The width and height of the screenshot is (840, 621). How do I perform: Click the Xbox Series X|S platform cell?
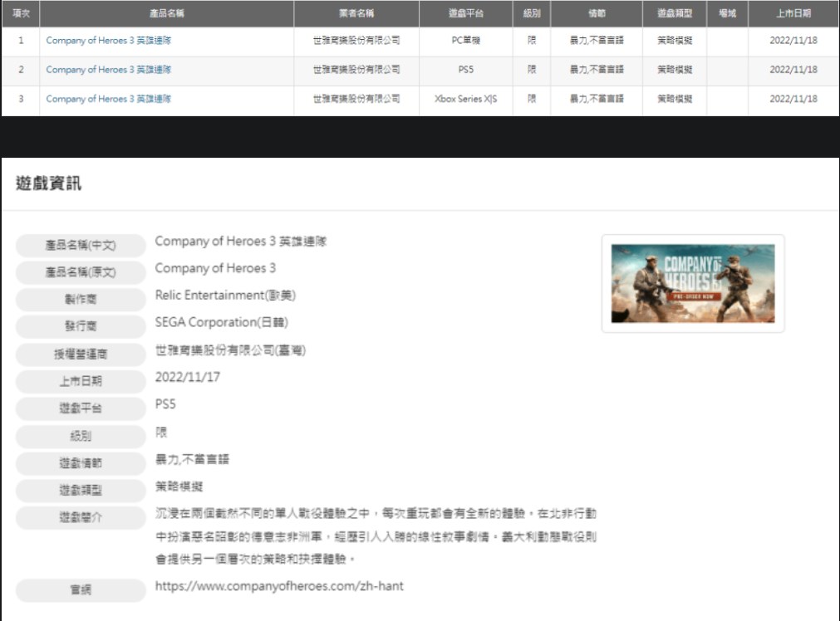(465, 99)
